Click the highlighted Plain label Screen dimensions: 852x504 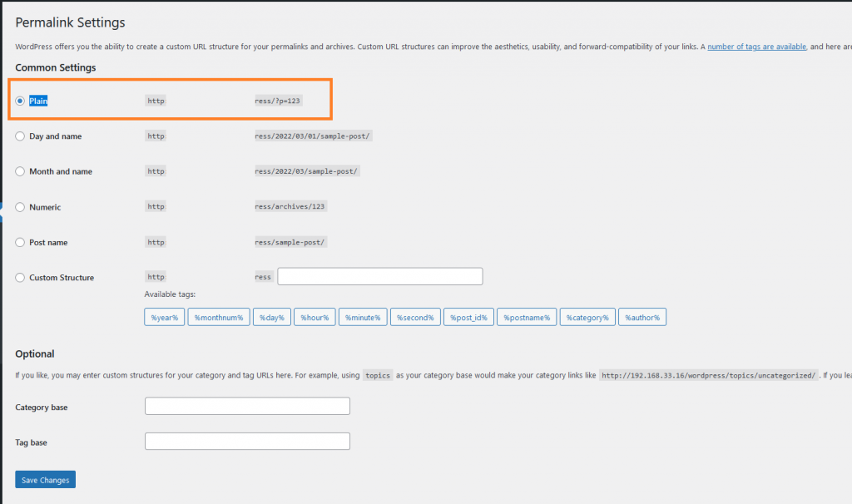(x=38, y=101)
